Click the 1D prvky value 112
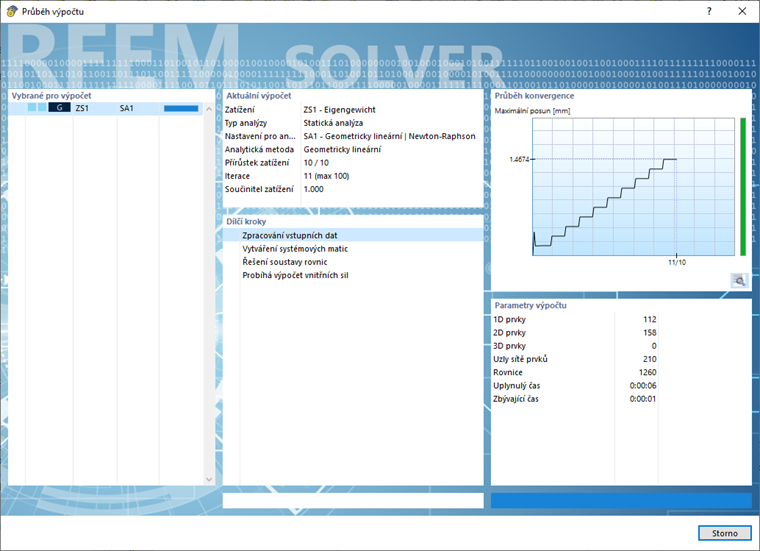 point(649,319)
